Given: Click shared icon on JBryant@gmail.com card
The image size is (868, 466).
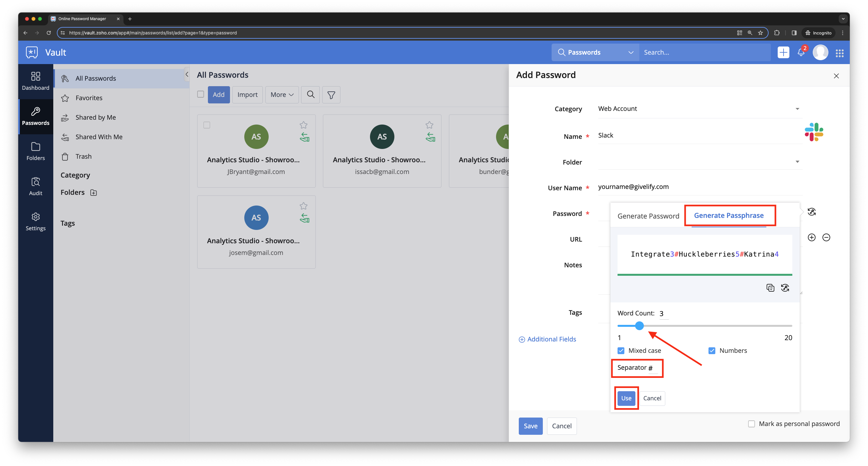Looking at the screenshot, I should [x=304, y=137].
